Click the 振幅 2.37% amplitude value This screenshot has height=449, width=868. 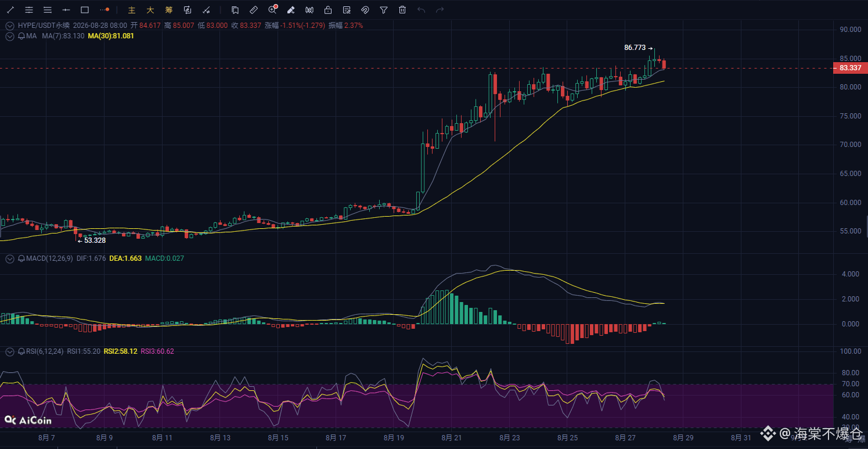(x=346, y=26)
